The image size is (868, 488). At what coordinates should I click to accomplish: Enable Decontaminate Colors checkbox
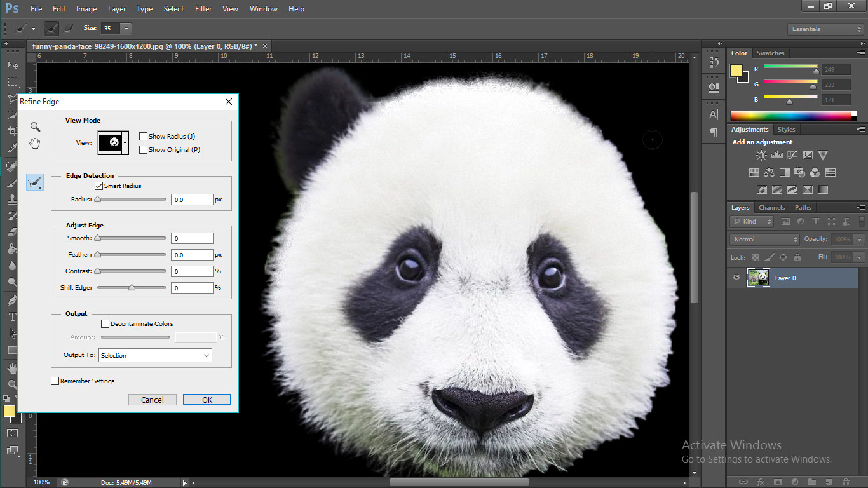105,324
